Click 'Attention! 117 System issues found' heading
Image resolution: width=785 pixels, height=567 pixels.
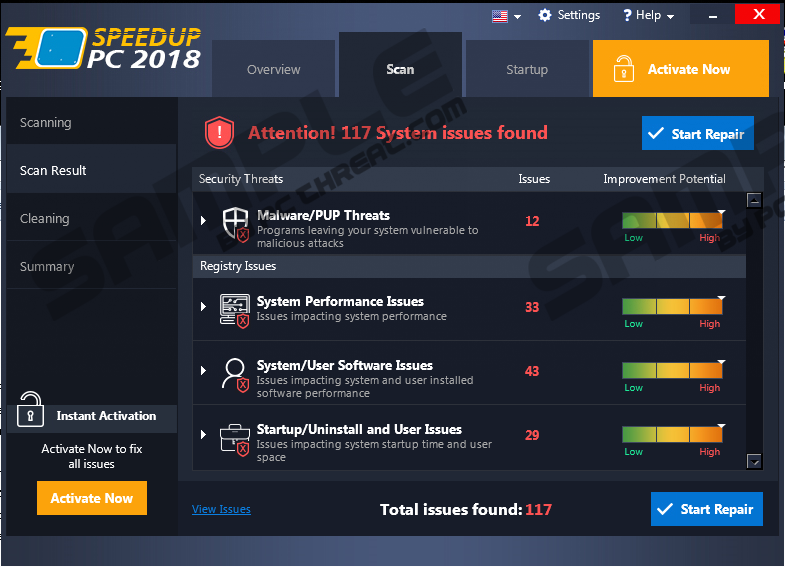398,133
